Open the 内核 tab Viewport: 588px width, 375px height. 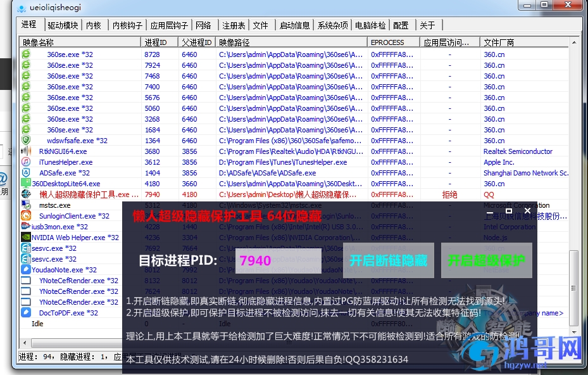click(x=94, y=25)
